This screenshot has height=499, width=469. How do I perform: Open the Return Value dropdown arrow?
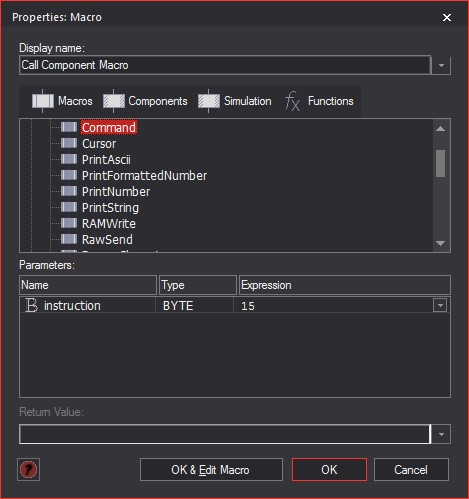coord(441,434)
